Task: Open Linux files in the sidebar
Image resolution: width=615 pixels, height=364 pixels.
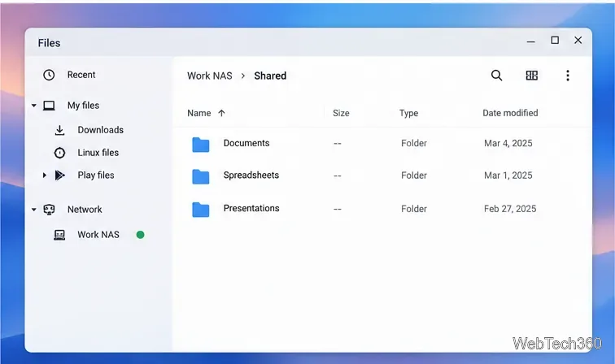Action: 98,153
